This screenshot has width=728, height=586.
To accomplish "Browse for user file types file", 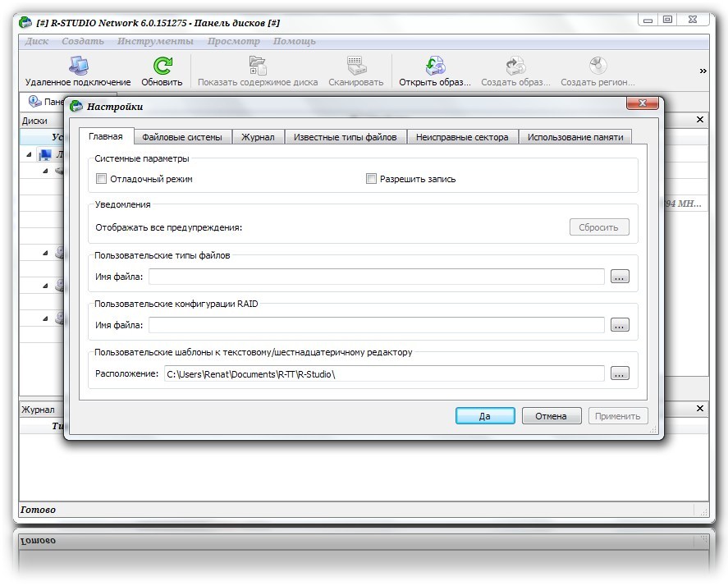I will 620,277.
